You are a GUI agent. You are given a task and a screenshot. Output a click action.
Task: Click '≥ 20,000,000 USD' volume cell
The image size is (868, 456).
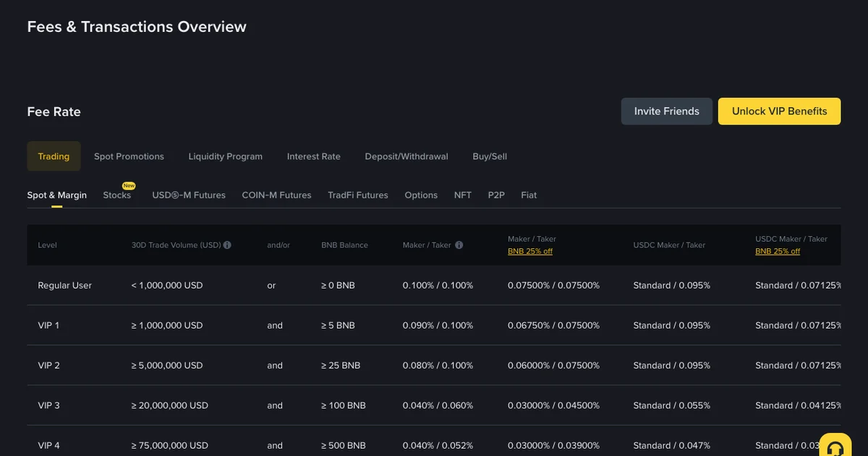(x=169, y=406)
